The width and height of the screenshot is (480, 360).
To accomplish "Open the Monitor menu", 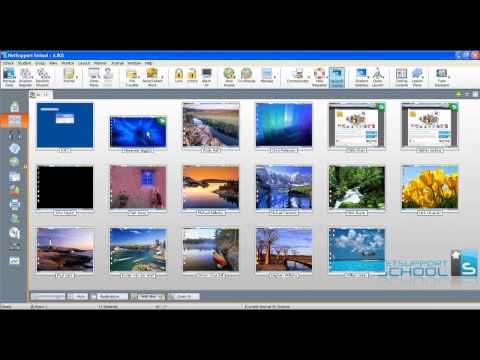I will click(68, 63).
